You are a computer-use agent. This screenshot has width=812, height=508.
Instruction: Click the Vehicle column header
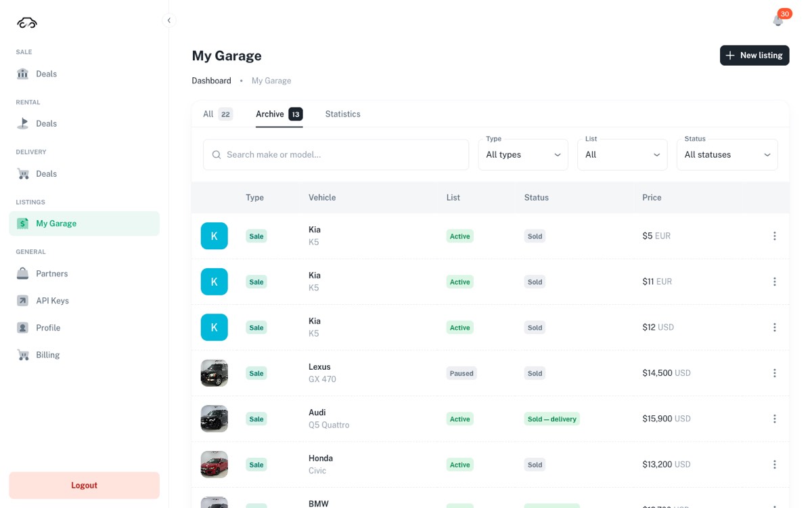click(322, 198)
